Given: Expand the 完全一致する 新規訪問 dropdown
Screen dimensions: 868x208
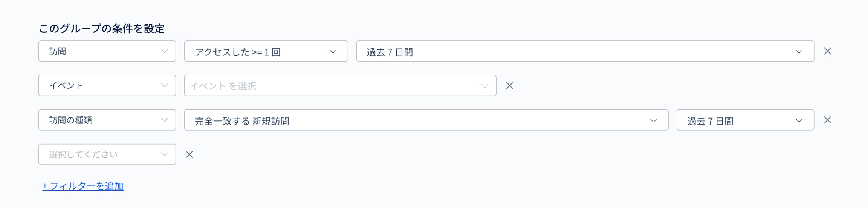Looking at the screenshot, I should 426,120.
